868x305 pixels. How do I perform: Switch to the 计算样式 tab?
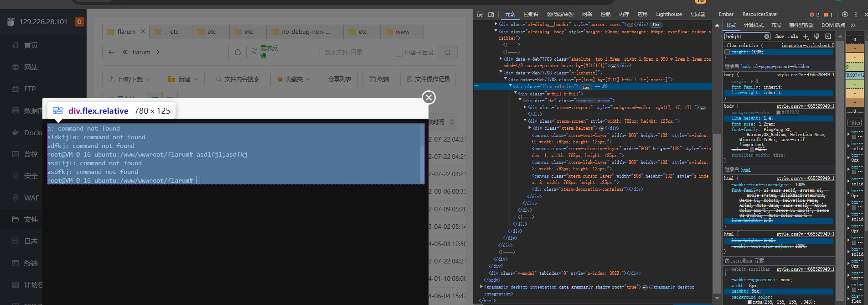click(754, 25)
